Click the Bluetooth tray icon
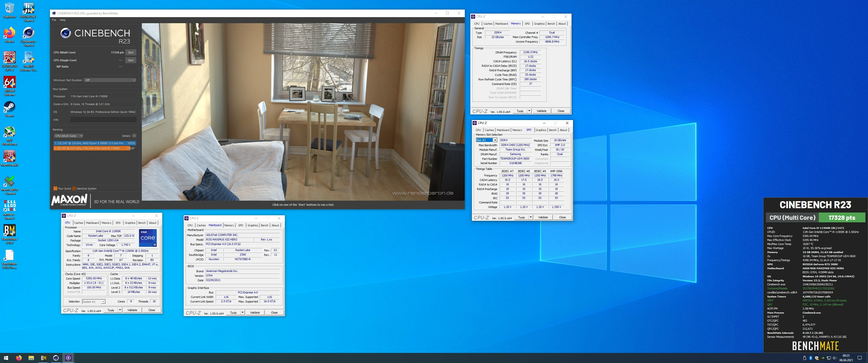This screenshot has height=363, width=868. (810, 358)
